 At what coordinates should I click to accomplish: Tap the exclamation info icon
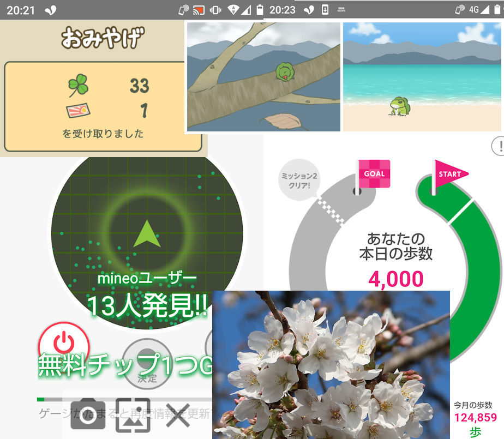(x=499, y=146)
